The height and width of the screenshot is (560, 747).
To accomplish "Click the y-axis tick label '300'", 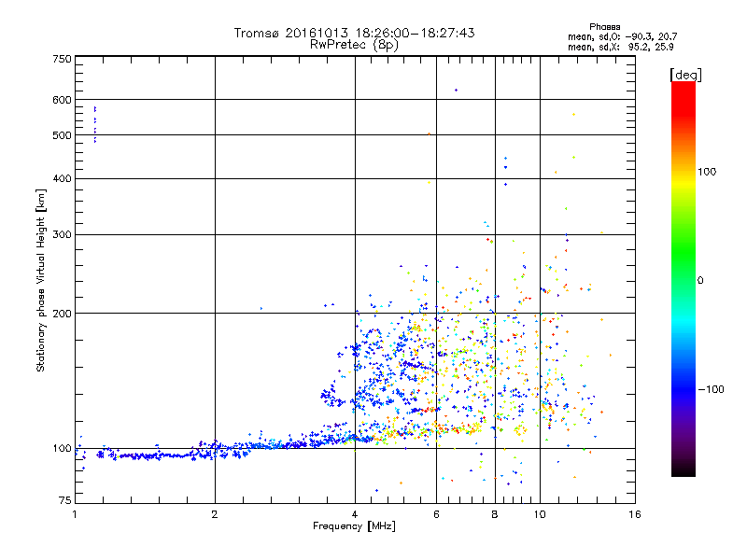I will click(x=62, y=235).
